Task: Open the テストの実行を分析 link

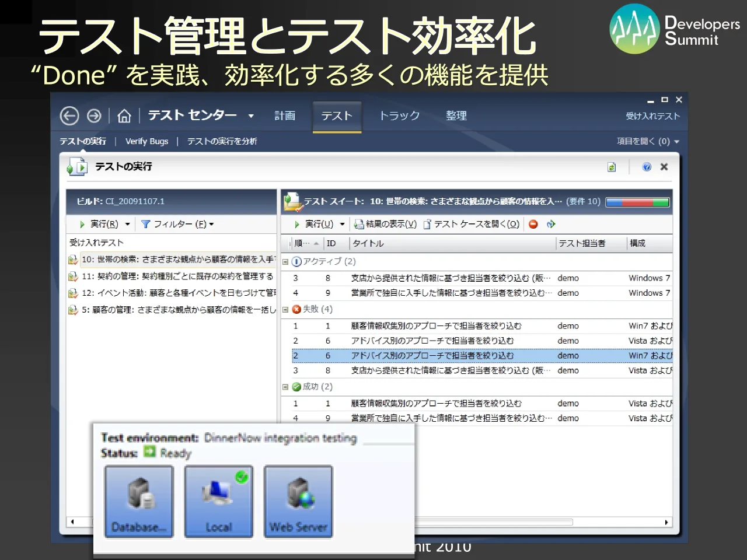Action: [222, 141]
